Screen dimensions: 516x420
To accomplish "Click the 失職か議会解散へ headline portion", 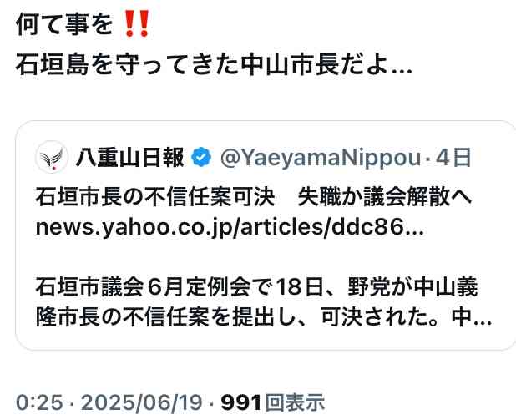I will tap(384, 197).
